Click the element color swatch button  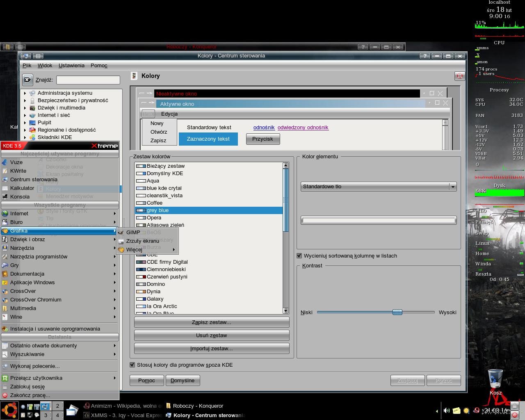(379, 220)
